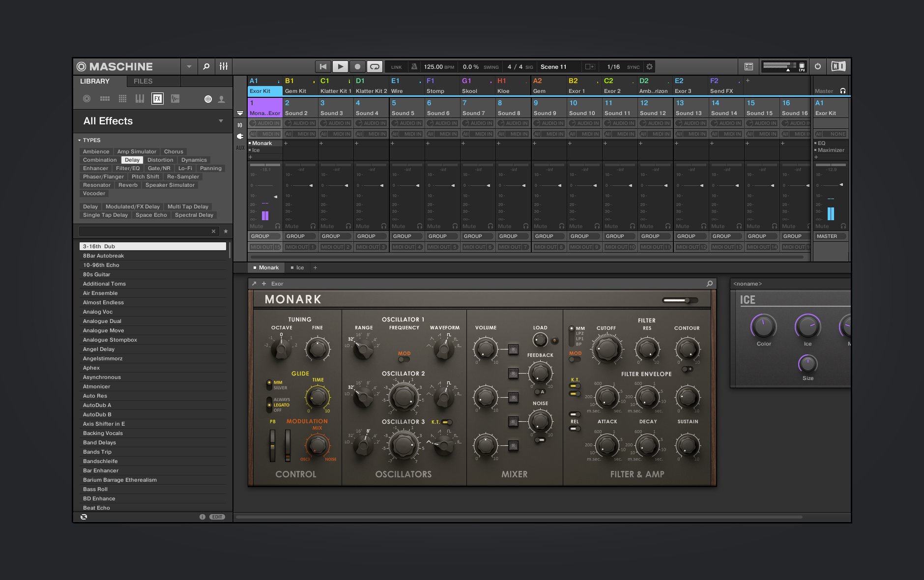The width and height of the screenshot is (924, 580).
Task: Select the Chorus type tag
Action: point(173,151)
